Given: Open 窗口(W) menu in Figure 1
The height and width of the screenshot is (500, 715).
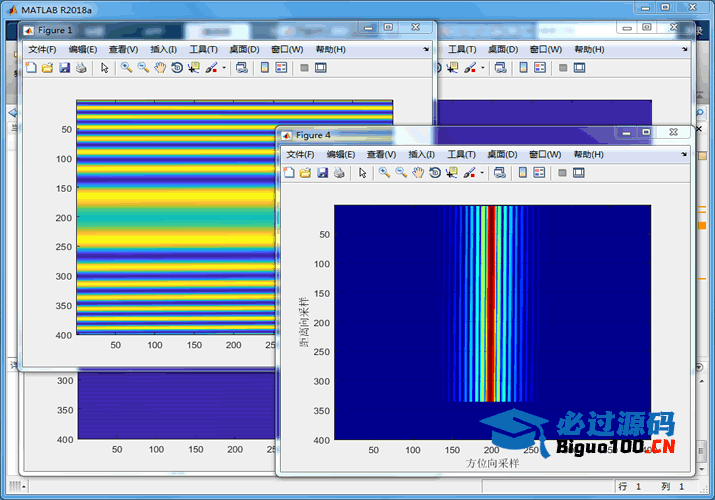Looking at the screenshot, I should tap(287, 49).
